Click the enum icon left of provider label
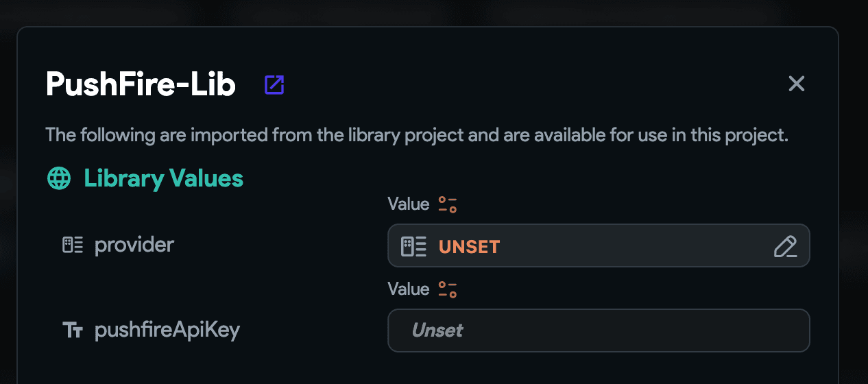This screenshot has height=384, width=868. pyautogui.click(x=73, y=245)
